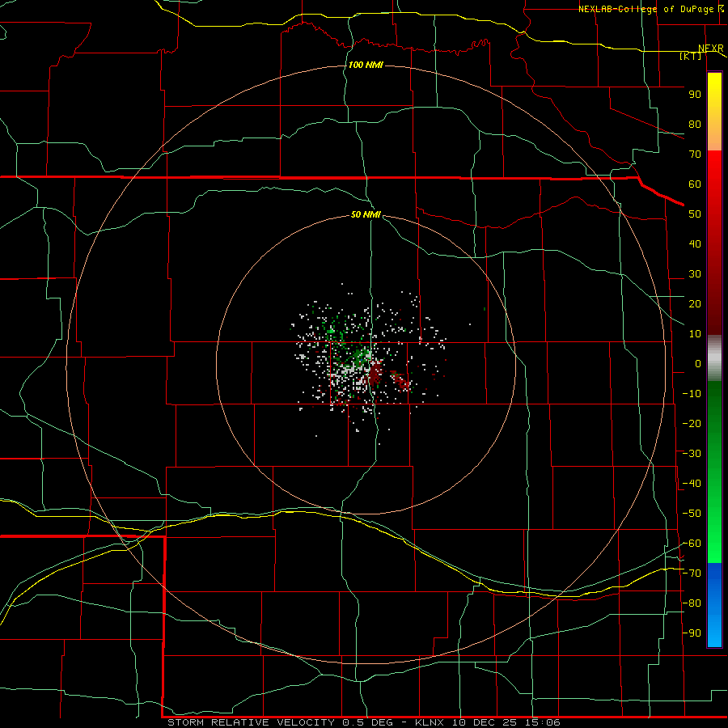This screenshot has height=728, width=728.
Task: Select the positive 10 value on the velocity scale
Action: click(x=695, y=334)
